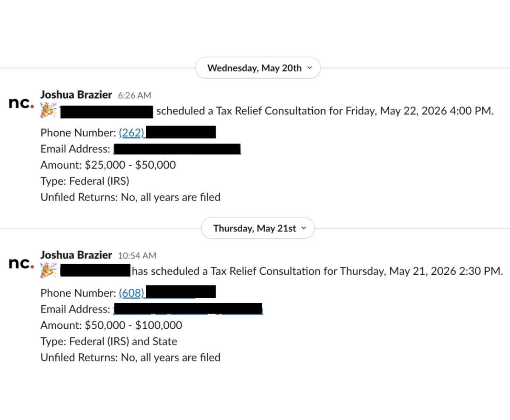Click the Amount: $25,000 - $50,000 line
The height and width of the screenshot is (420, 510).
click(108, 165)
